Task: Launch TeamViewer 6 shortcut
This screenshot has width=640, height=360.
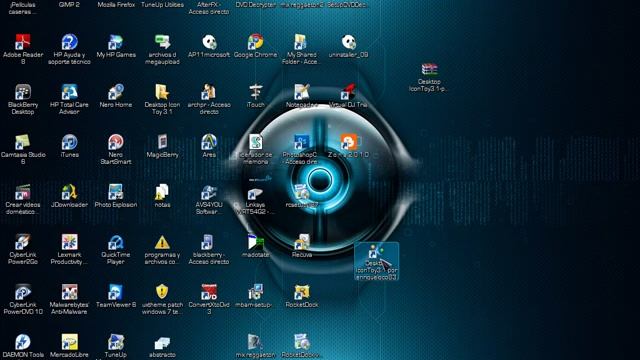Action: pyautogui.click(x=116, y=293)
